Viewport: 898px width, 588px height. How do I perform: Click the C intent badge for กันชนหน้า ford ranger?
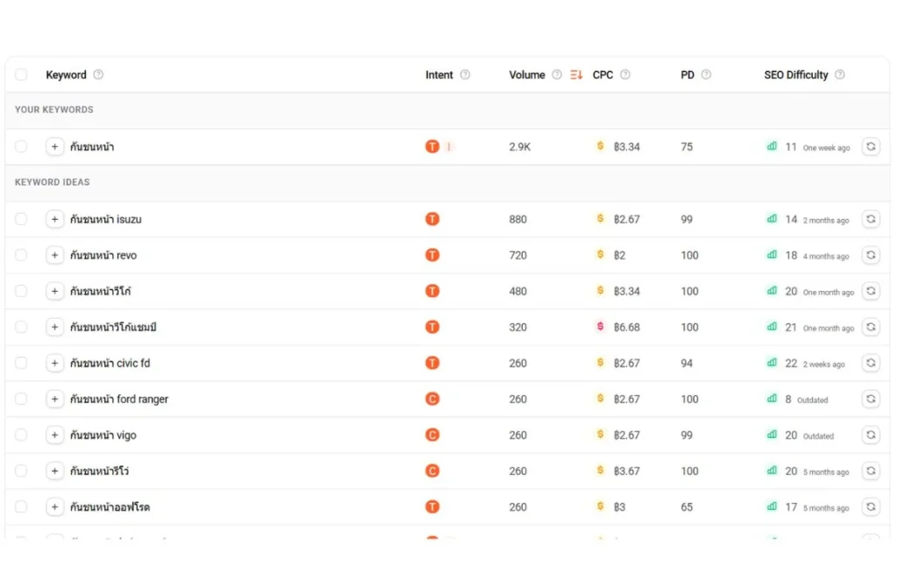432,399
